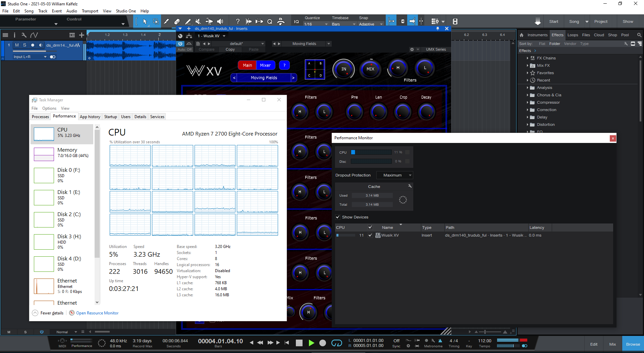Click the fast forward icon in transport

coord(270,343)
